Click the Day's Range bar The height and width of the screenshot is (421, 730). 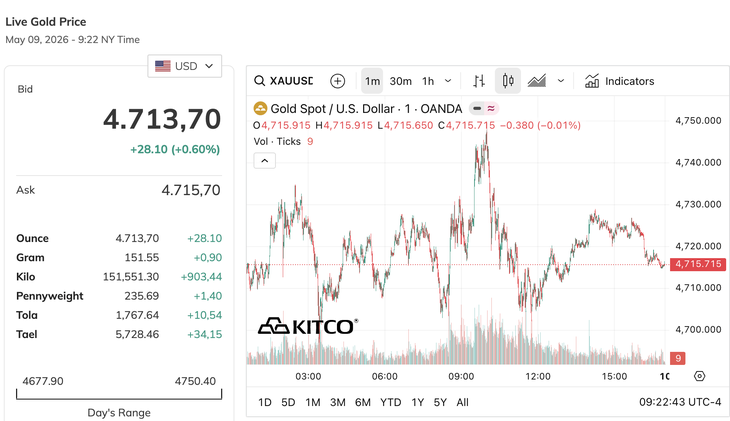(119, 395)
